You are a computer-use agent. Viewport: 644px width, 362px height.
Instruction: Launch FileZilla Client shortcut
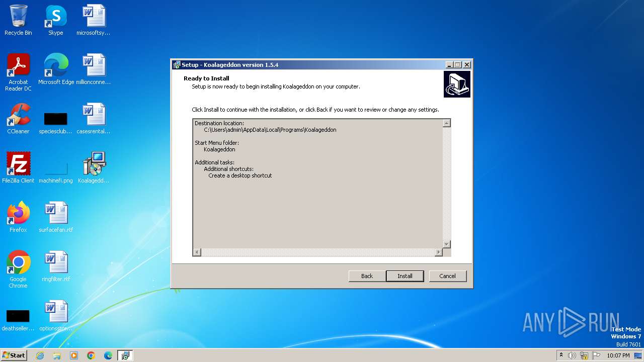click(x=18, y=167)
